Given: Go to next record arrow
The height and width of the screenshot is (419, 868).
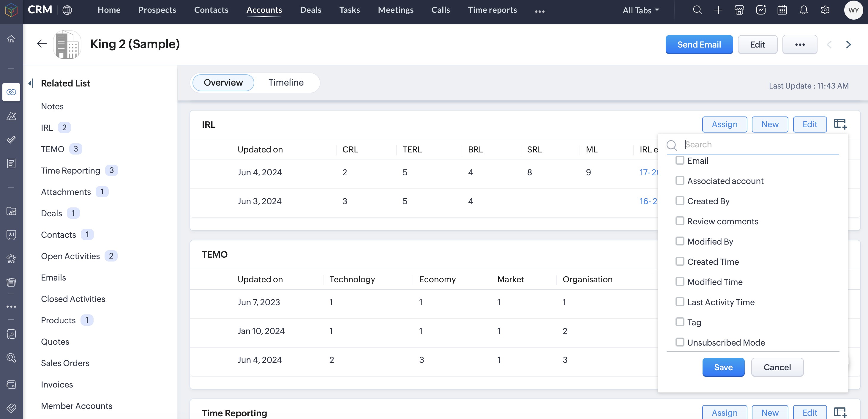Looking at the screenshot, I should tap(848, 45).
